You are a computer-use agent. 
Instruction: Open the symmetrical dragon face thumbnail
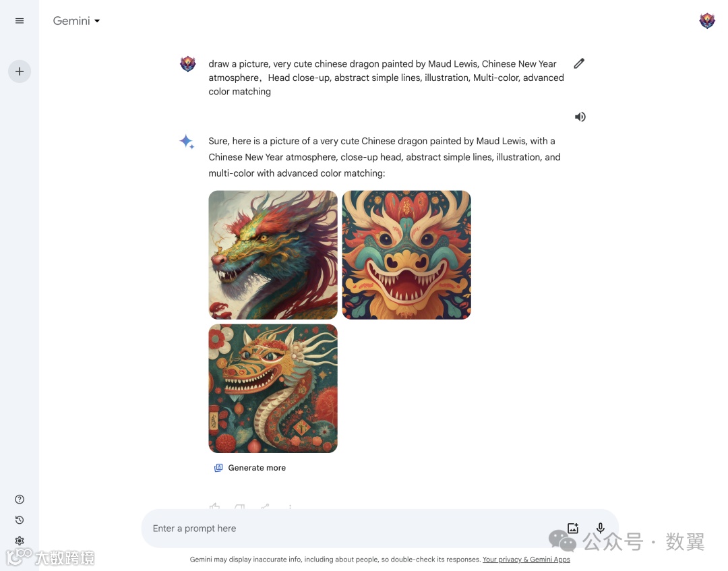click(406, 255)
